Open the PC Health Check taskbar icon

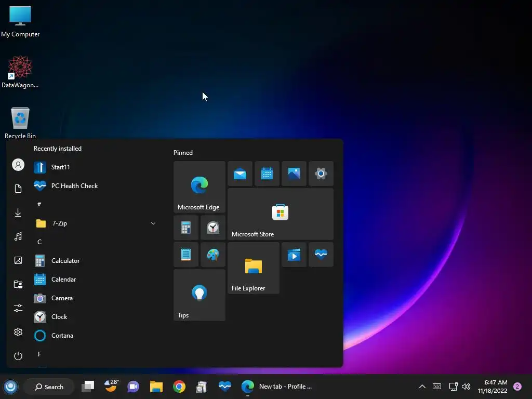pos(224,387)
